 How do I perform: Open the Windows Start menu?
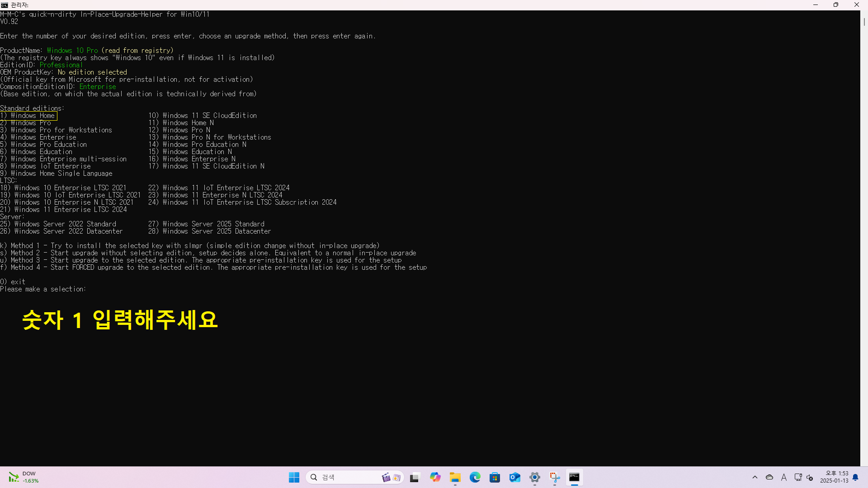click(294, 477)
